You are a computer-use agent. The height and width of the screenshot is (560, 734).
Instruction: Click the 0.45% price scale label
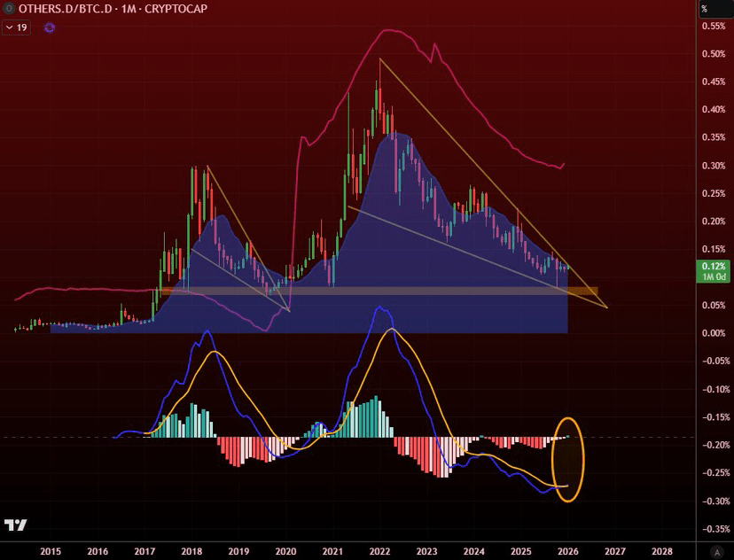[x=714, y=82]
